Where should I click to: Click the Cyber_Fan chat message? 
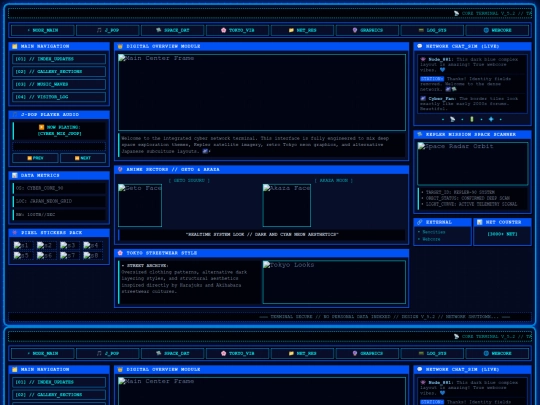pyautogui.click(x=472, y=103)
